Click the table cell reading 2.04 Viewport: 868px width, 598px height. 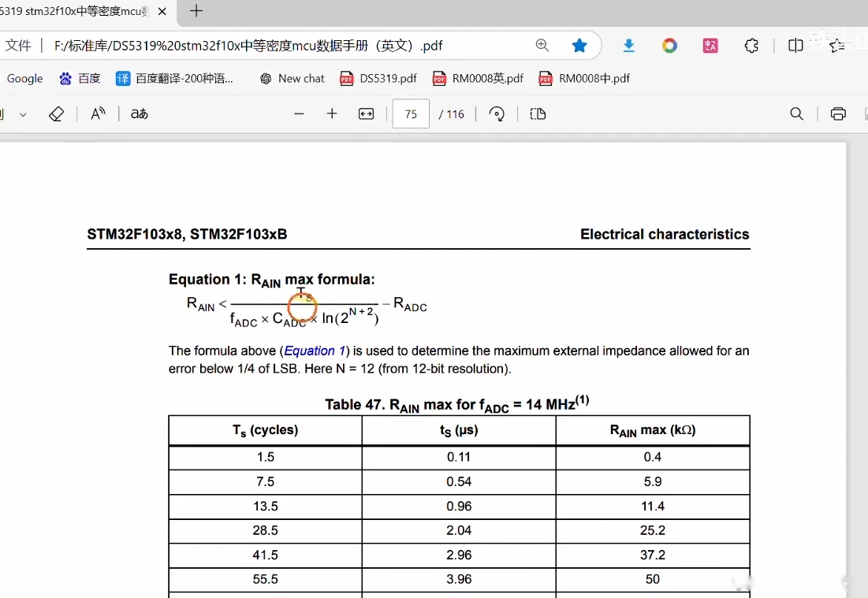(x=459, y=530)
